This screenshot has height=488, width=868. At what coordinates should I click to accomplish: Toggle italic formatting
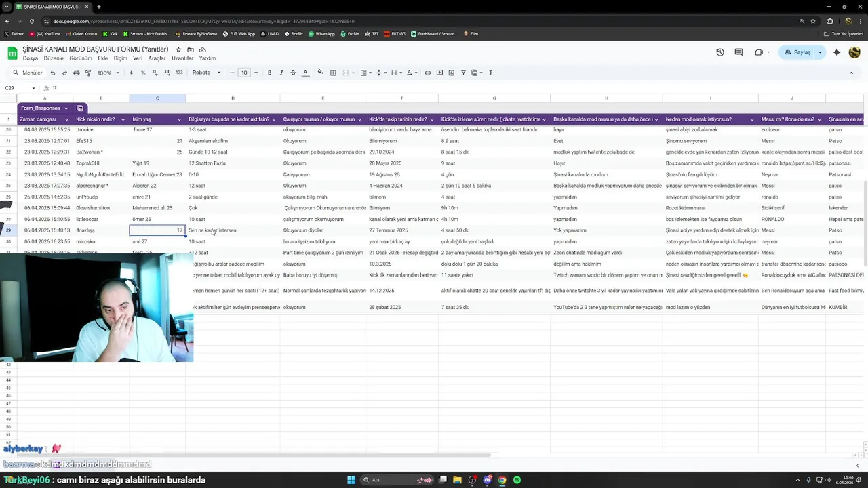281,73
